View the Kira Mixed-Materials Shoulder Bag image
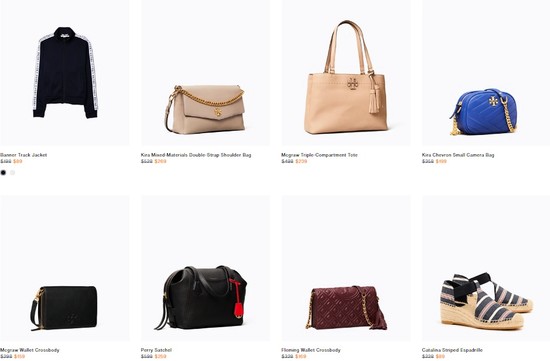Viewport: 550px width, 361px height. 206,73
